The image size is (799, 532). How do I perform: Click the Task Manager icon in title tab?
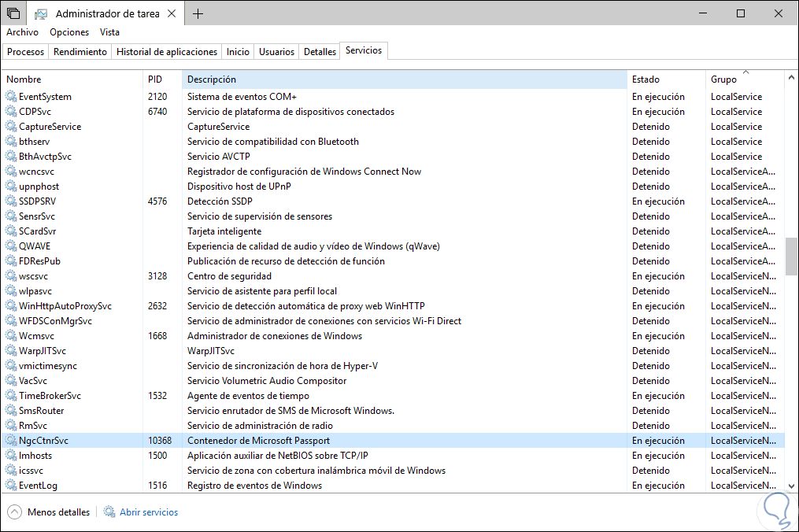pyautogui.click(x=41, y=13)
